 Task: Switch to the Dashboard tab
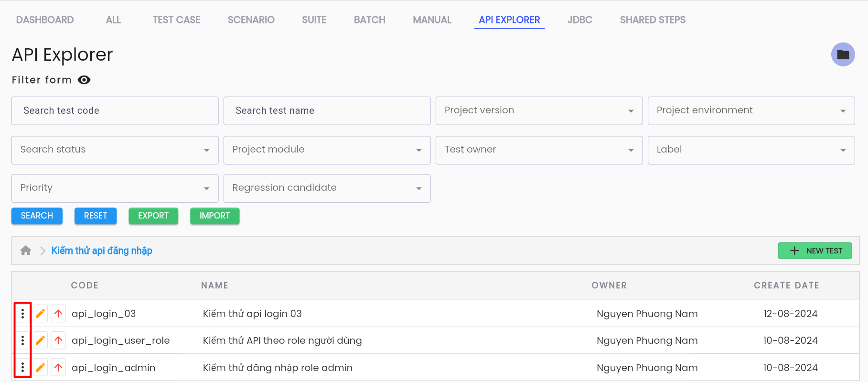[x=45, y=20]
